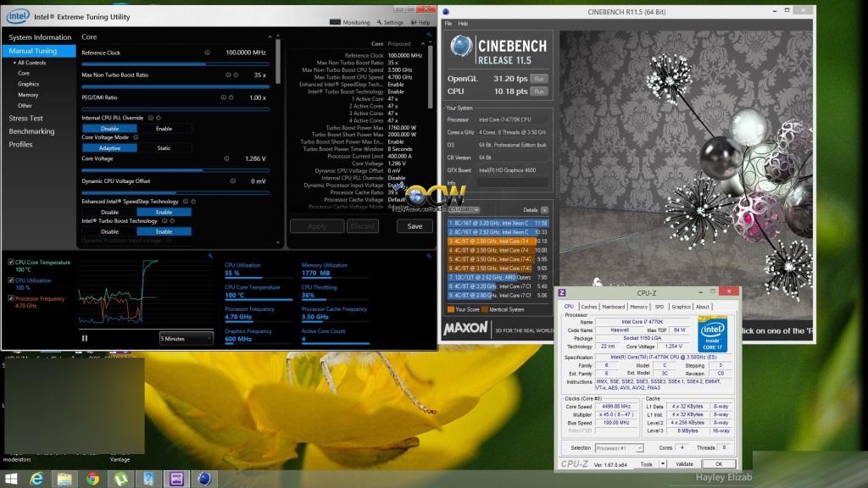This screenshot has height=488, width=868.
Task: Click info icon next to Reference Clock
Action: pyautogui.click(x=207, y=53)
